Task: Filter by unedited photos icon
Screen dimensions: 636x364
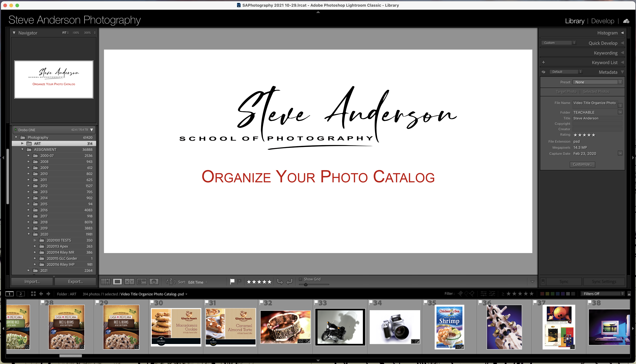Action: (x=492, y=294)
